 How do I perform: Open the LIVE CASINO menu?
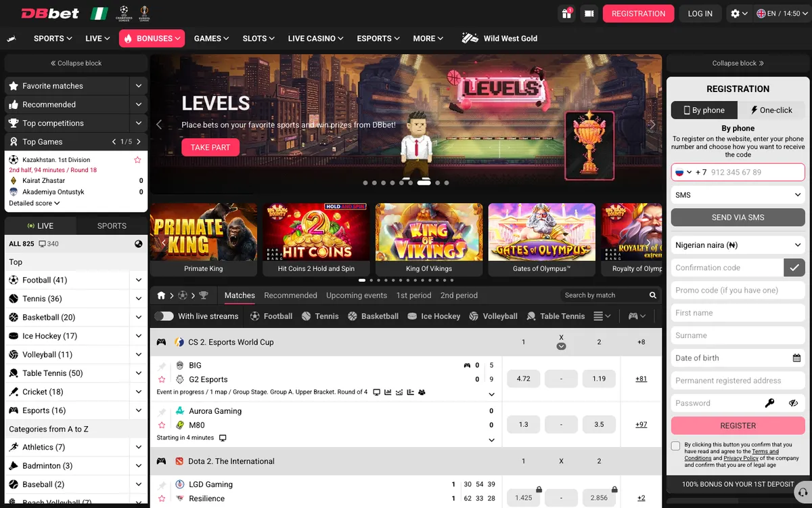(315, 39)
